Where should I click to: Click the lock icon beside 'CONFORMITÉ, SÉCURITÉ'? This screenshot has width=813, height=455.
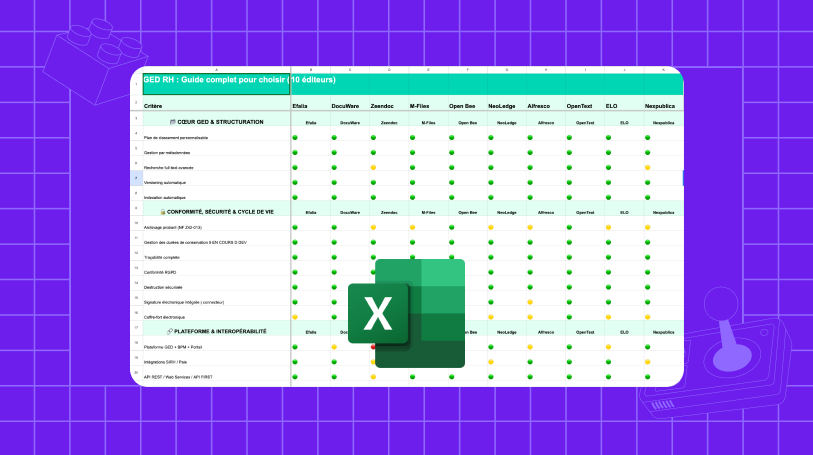tap(163, 212)
